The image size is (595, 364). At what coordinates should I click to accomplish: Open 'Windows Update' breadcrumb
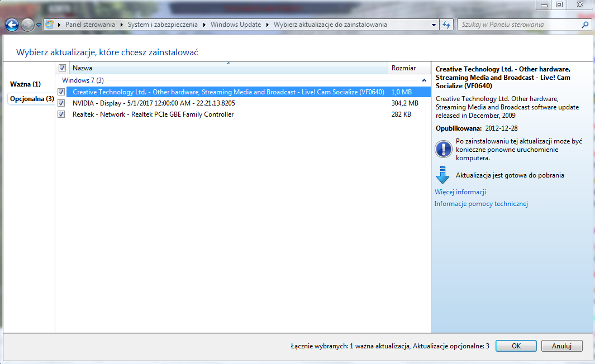pos(236,25)
